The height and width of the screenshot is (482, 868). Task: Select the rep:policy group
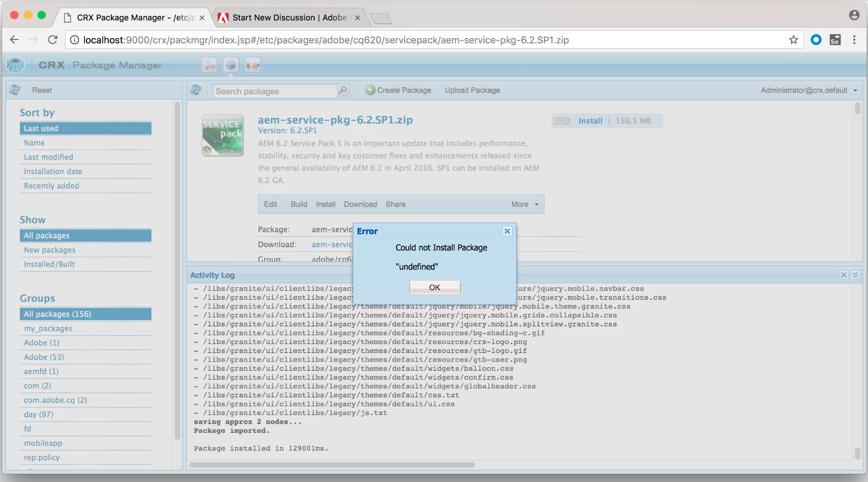tap(85, 458)
